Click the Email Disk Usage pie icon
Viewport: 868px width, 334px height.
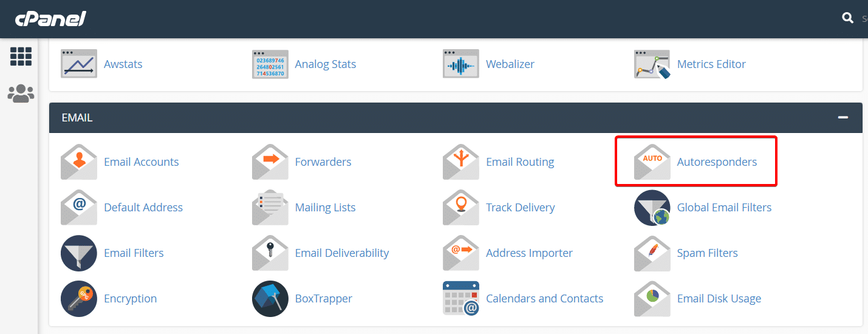click(652, 299)
